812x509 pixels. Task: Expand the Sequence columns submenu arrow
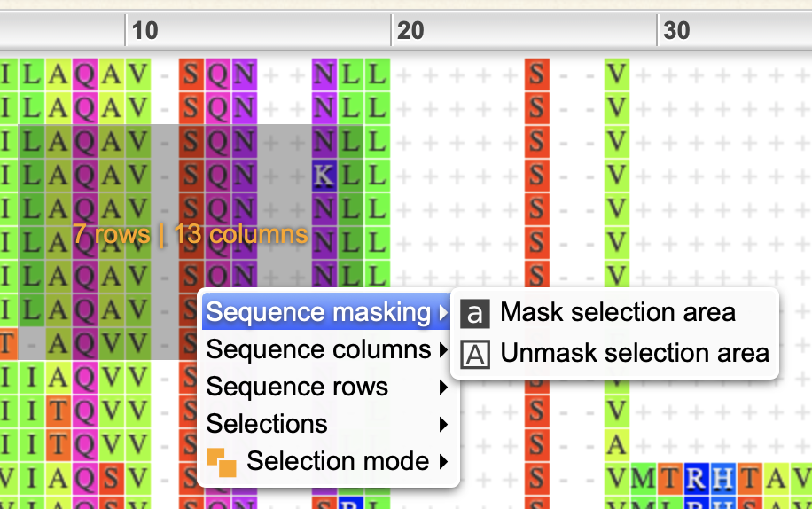tap(443, 350)
